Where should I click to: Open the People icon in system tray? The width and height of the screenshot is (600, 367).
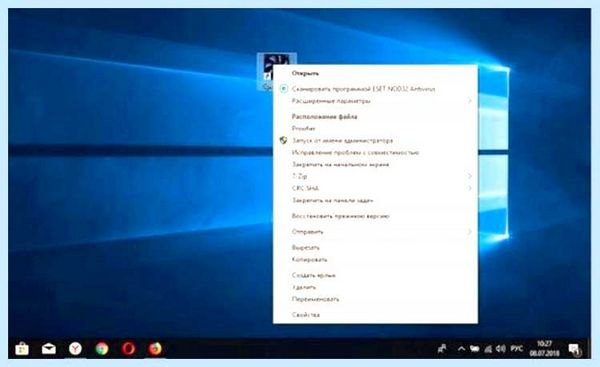pyautogui.click(x=442, y=349)
